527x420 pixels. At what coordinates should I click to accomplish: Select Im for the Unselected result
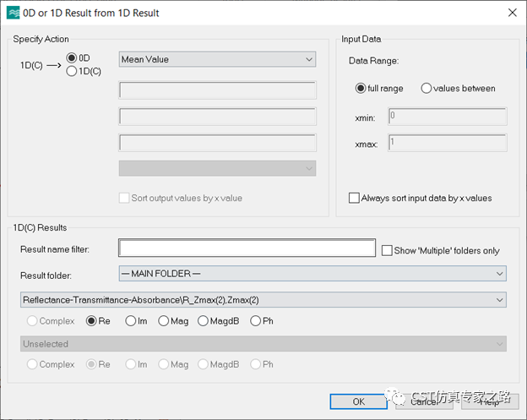pos(130,364)
